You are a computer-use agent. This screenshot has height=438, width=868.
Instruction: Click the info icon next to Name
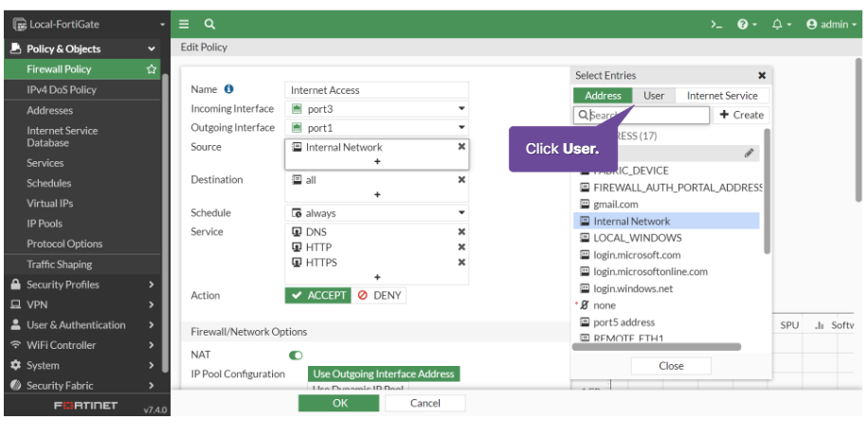click(x=228, y=89)
